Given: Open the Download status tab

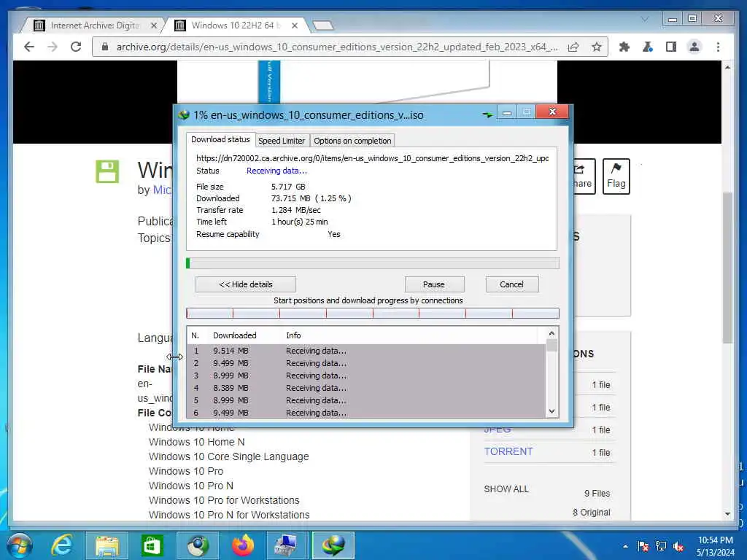Looking at the screenshot, I should click(x=220, y=139).
